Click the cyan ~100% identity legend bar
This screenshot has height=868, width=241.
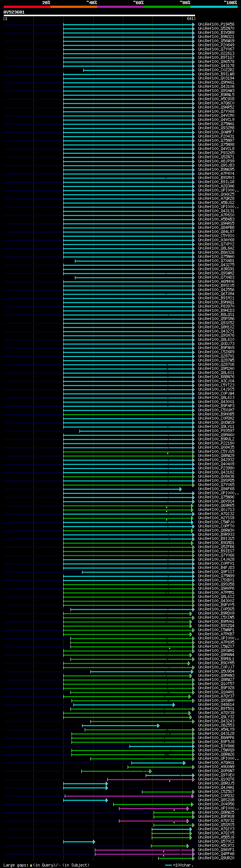(x=214, y=7)
